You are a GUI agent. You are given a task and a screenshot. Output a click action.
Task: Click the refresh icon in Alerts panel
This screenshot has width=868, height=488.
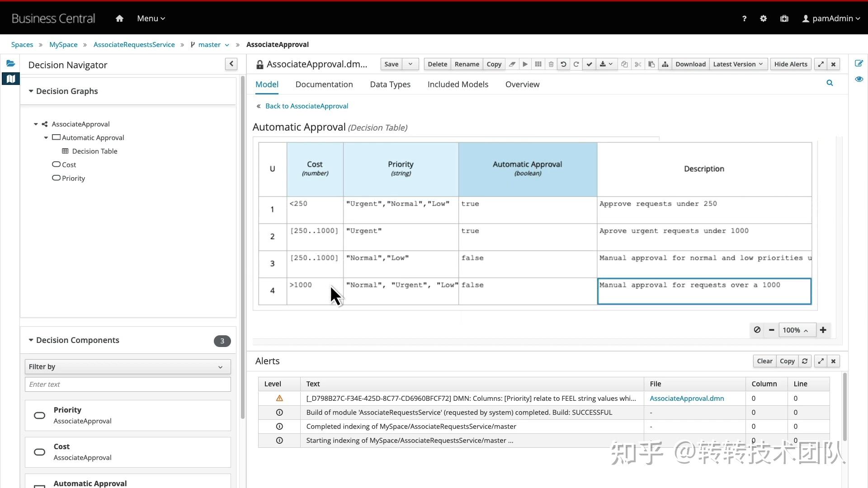coord(805,361)
